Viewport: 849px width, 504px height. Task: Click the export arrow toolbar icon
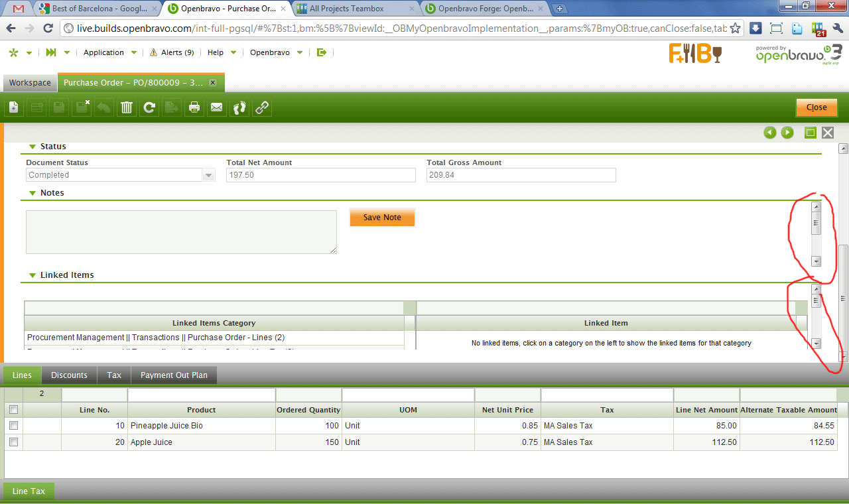[x=172, y=107]
